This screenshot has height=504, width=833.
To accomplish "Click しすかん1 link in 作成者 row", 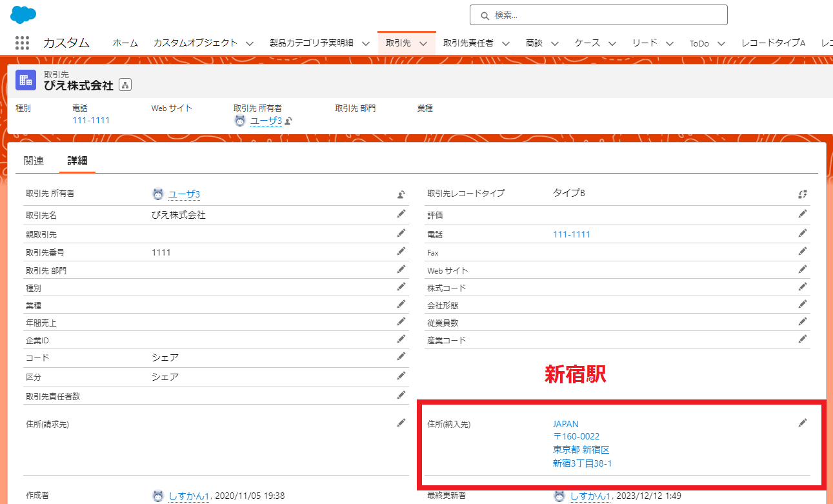I will 189,496.
